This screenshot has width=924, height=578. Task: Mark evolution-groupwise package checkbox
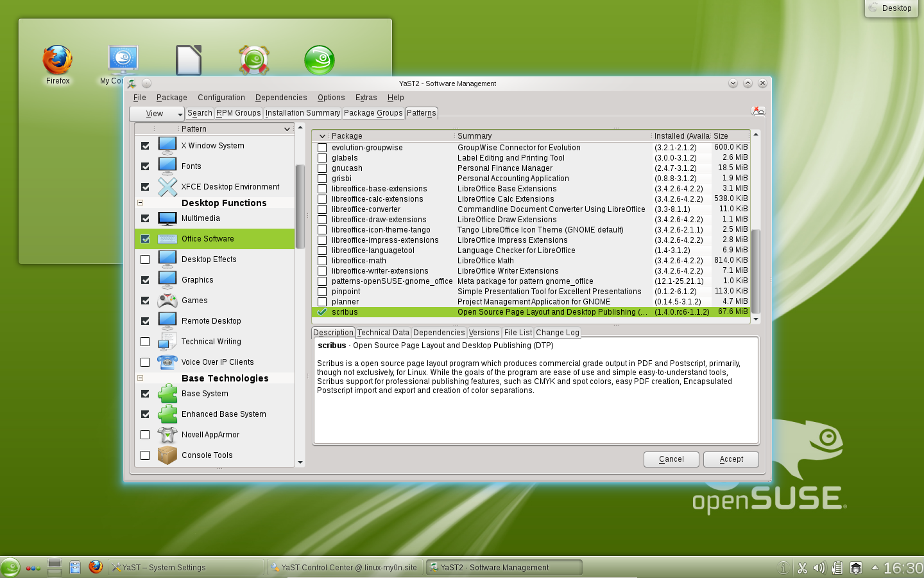[x=322, y=148]
